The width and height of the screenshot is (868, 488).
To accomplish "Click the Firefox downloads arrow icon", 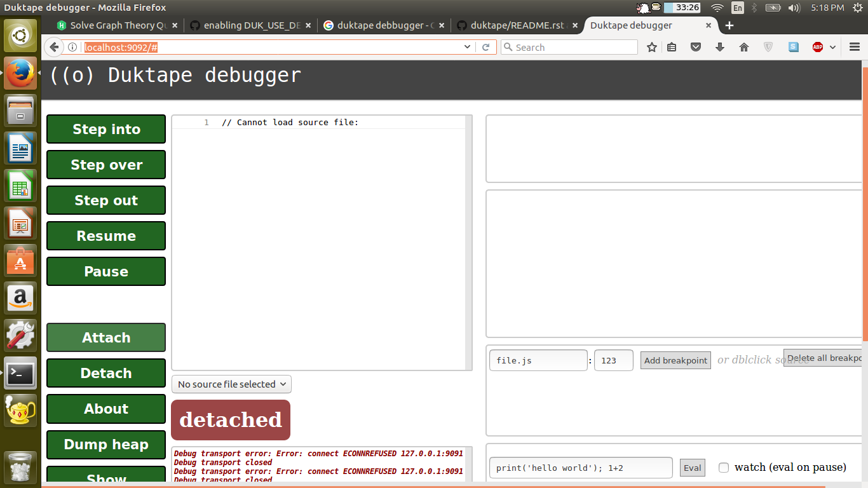I will click(720, 47).
